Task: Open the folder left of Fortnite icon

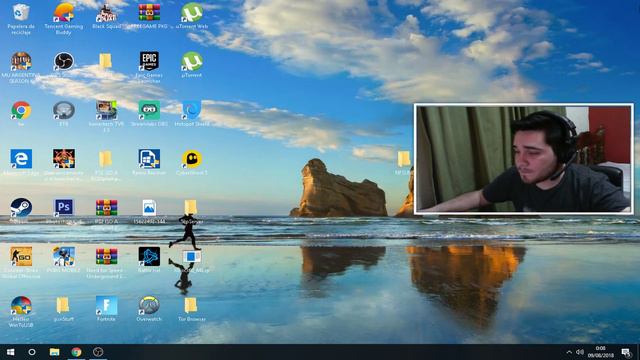Action: 62,305
